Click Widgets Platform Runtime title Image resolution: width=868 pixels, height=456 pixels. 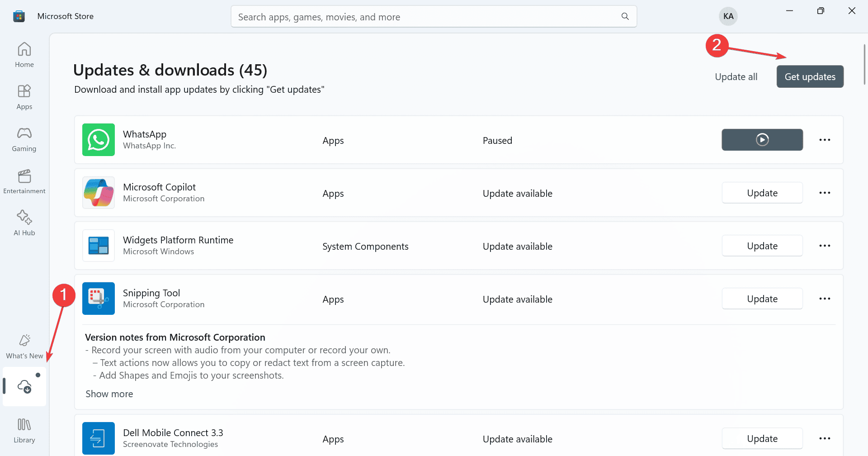[x=178, y=240]
